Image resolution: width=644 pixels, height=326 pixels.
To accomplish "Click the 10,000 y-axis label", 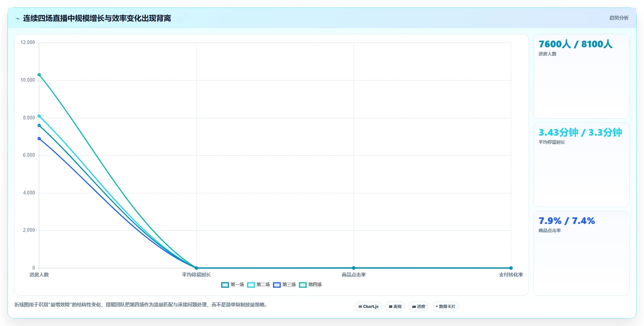I will [28, 80].
